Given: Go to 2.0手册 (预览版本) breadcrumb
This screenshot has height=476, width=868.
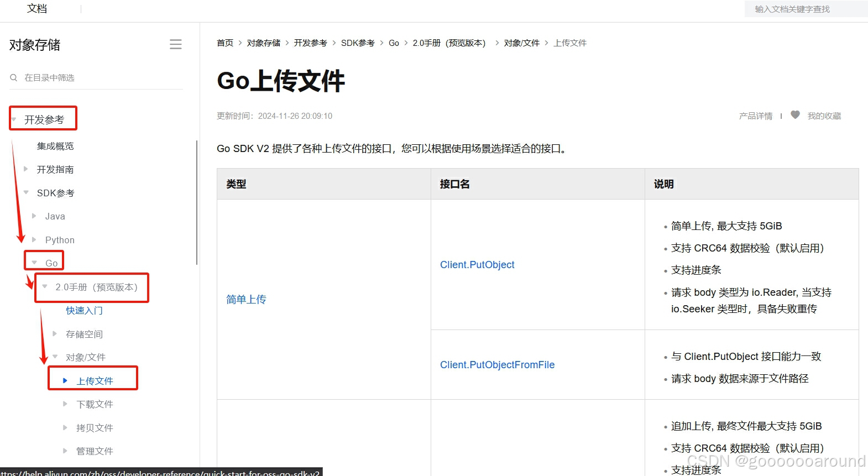Looking at the screenshot, I should point(451,43).
